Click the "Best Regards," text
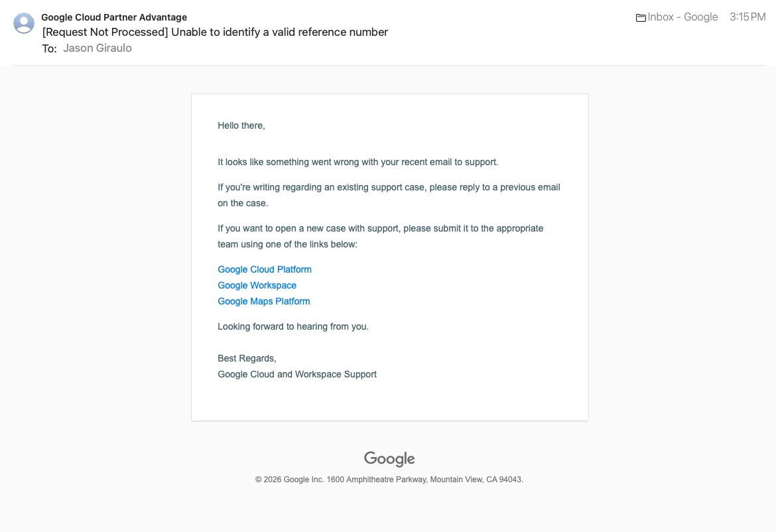 (x=247, y=358)
